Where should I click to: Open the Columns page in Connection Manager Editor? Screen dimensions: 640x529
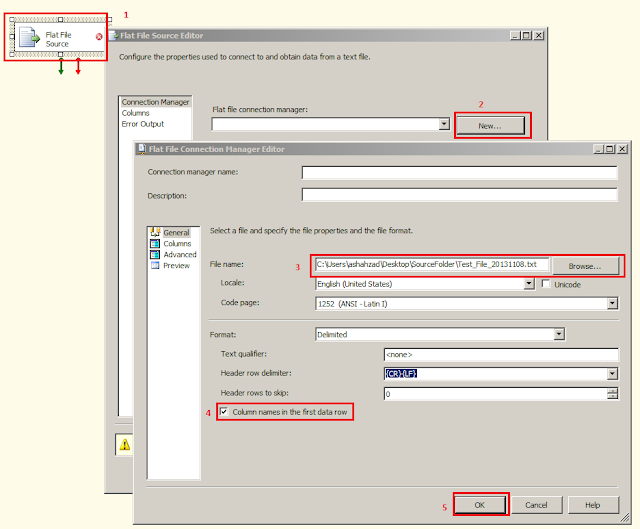(x=177, y=244)
